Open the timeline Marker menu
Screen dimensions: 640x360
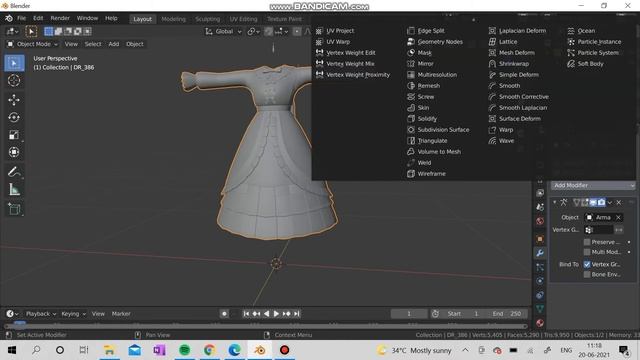tap(121, 314)
